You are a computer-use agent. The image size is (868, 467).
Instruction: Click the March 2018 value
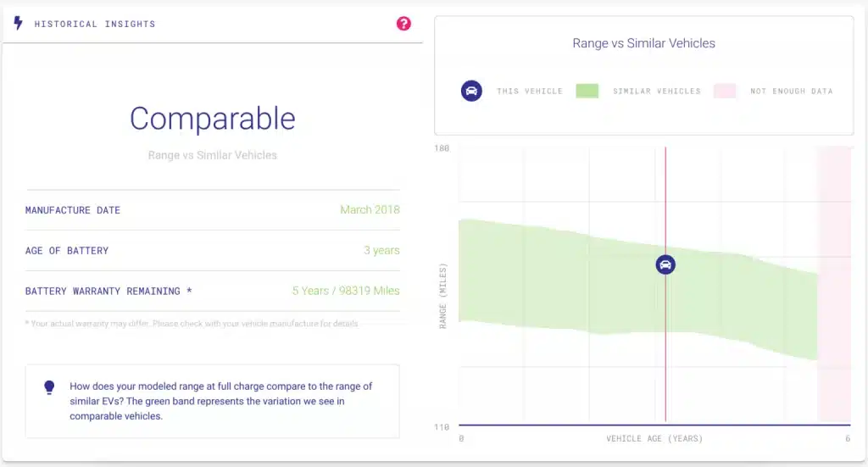pyautogui.click(x=370, y=209)
